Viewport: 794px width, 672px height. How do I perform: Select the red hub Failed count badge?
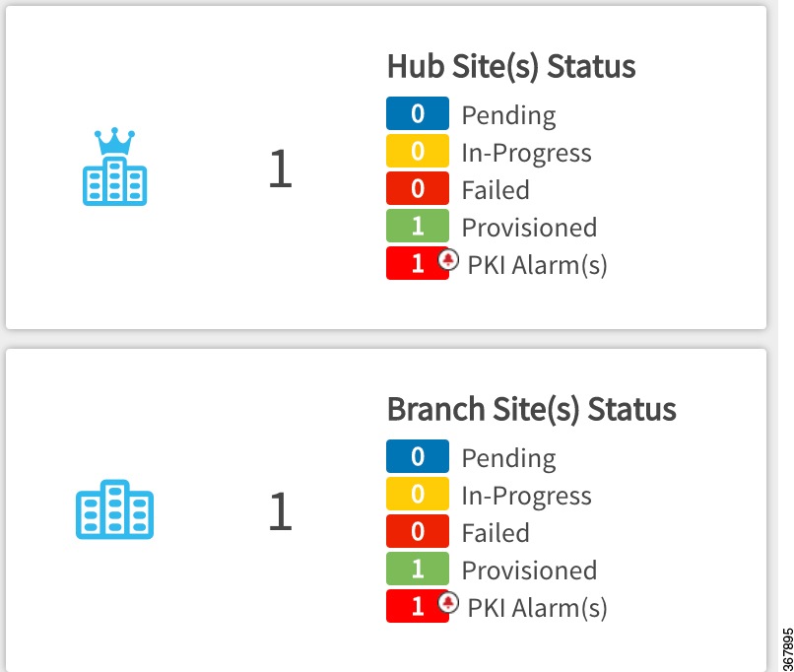click(x=418, y=188)
